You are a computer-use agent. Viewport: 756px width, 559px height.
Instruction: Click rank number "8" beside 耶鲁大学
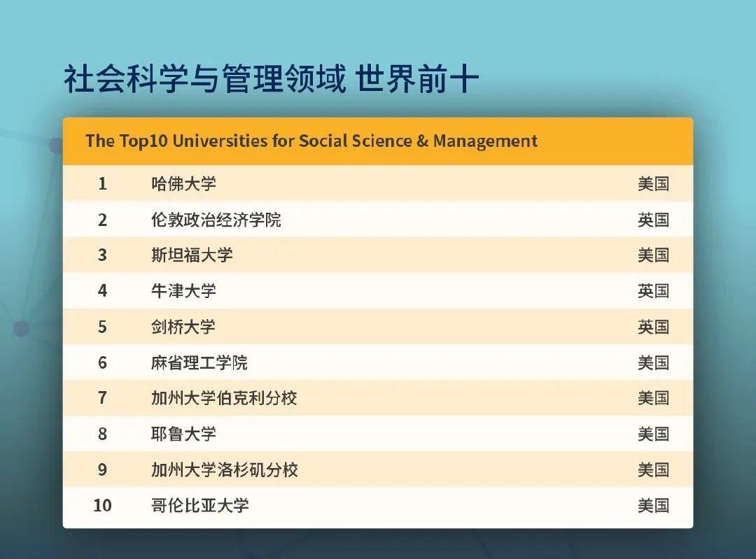point(102,434)
